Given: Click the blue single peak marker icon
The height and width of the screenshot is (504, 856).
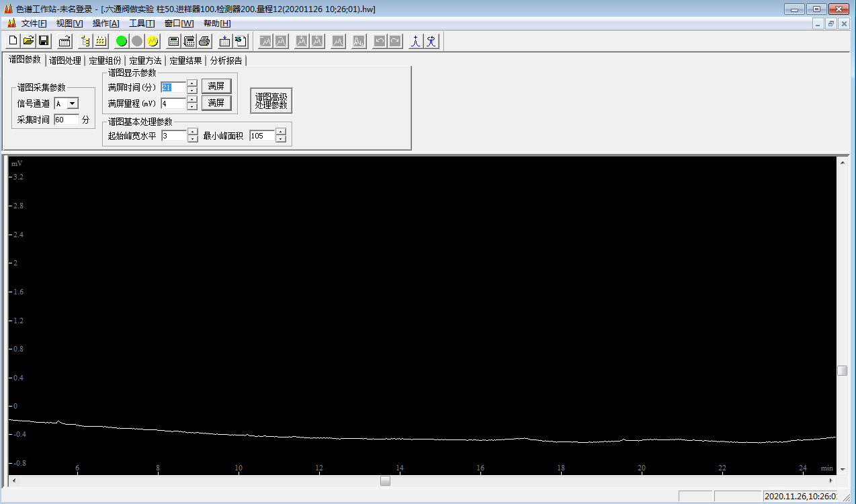Looking at the screenshot, I should pyautogui.click(x=417, y=41).
